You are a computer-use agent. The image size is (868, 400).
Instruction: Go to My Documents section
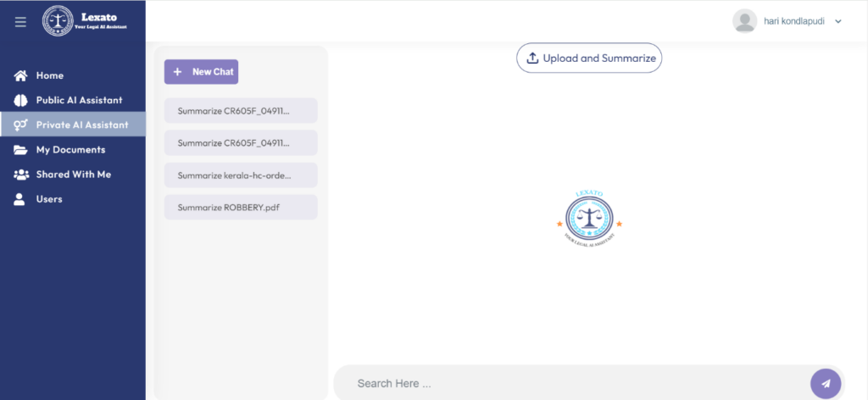70,150
